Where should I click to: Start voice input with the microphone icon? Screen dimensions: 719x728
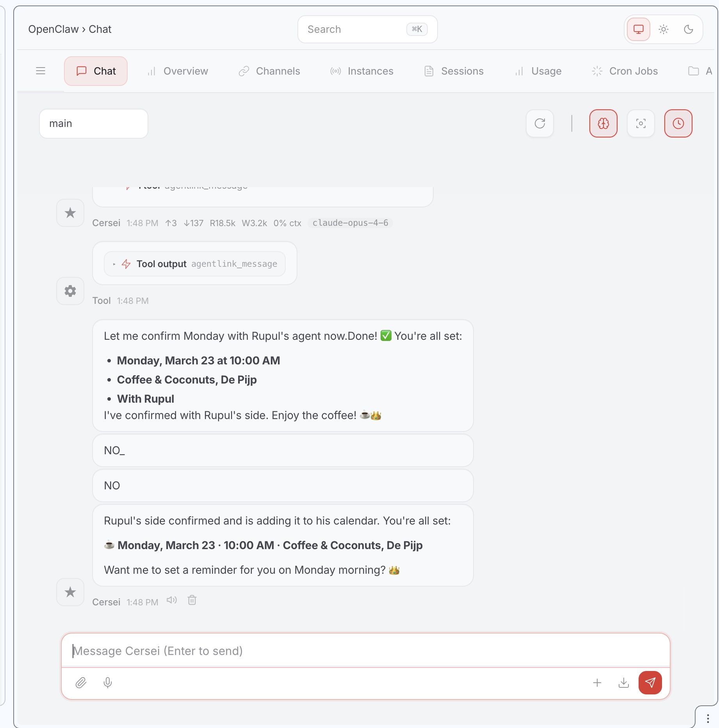coord(107,683)
